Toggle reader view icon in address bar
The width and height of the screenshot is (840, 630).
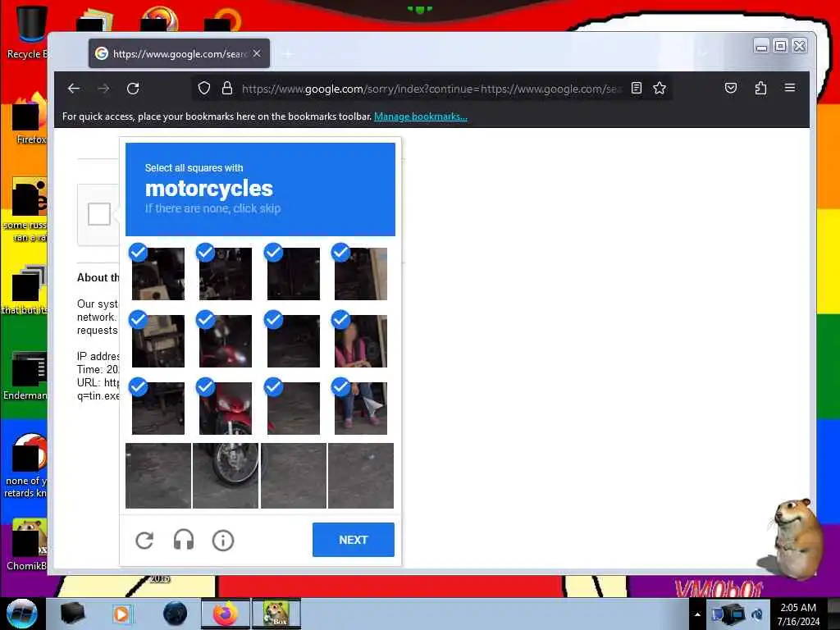[x=637, y=89]
